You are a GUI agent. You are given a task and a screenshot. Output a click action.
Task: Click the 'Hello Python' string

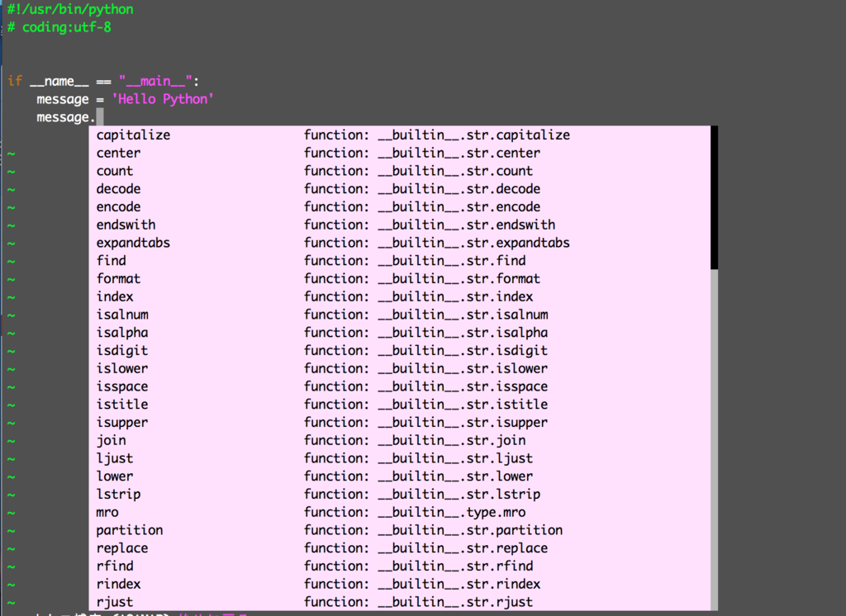(x=163, y=99)
